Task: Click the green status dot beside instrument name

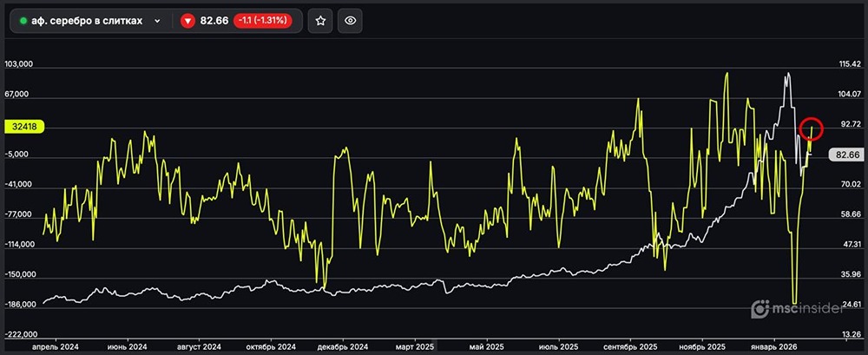Action: 23,21
